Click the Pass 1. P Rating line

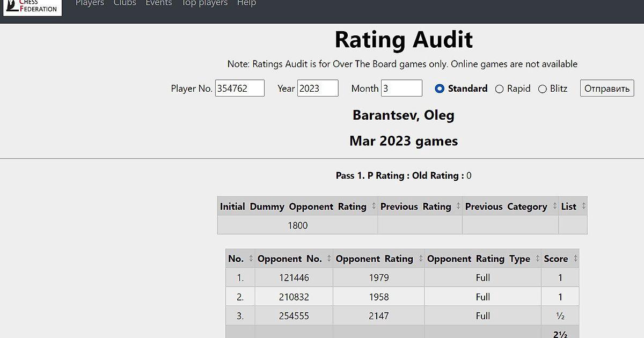coord(404,175)
